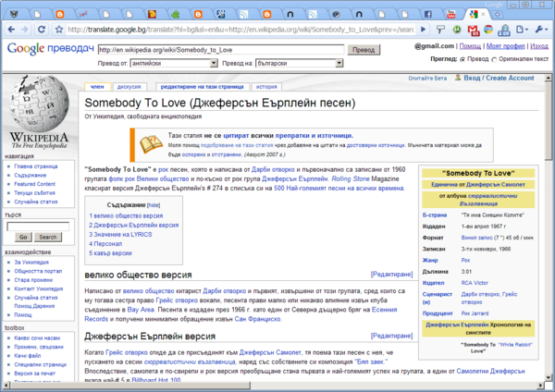Click the vertical scrollbar up arrow
Viewport: 555px width, 392px height.
tap(548, 78)
